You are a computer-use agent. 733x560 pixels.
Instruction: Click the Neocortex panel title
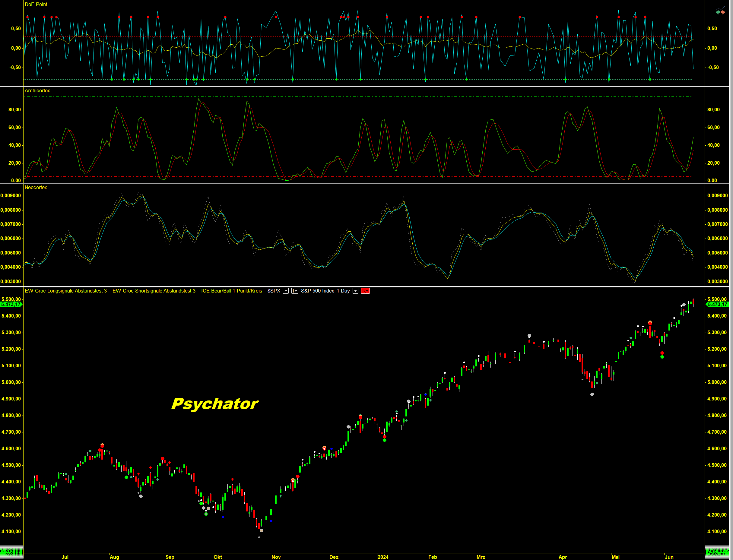[x=36, y=187]
